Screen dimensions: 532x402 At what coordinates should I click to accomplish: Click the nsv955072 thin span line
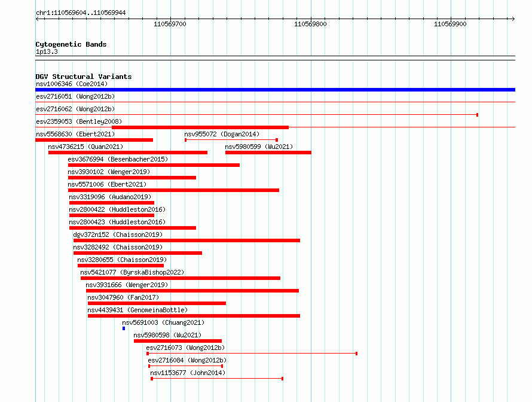(231, 140)
